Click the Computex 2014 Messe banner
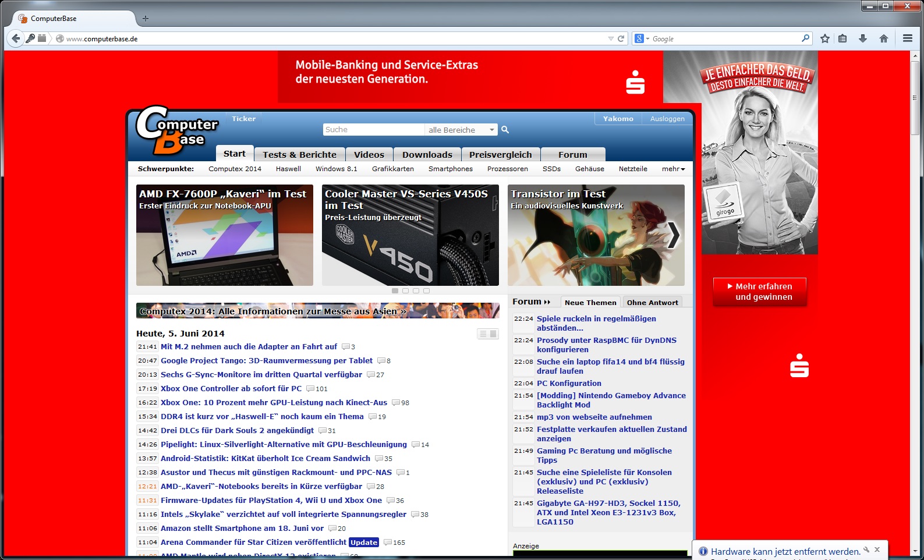The image size is (924, 560). pyautogui.click(x=318, y=311)
